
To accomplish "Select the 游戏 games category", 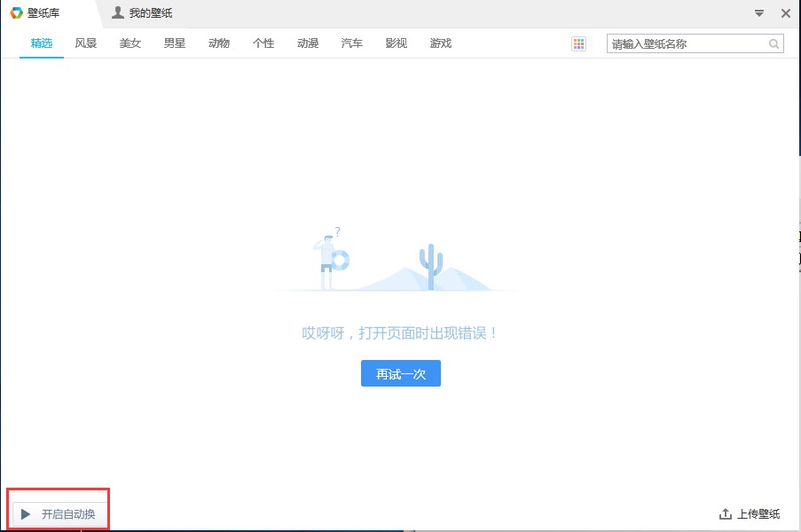I will tap(440, 43).
